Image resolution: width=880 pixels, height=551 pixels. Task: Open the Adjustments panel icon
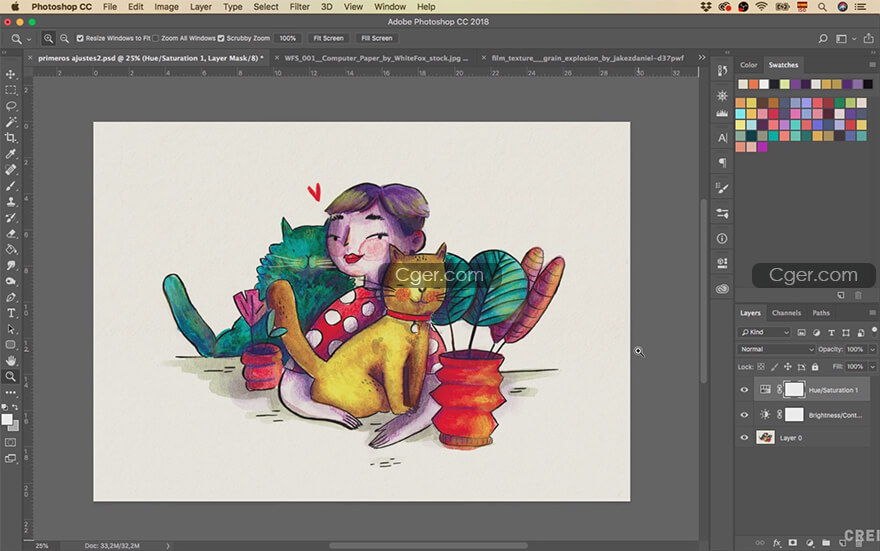[x=722, y=96]
